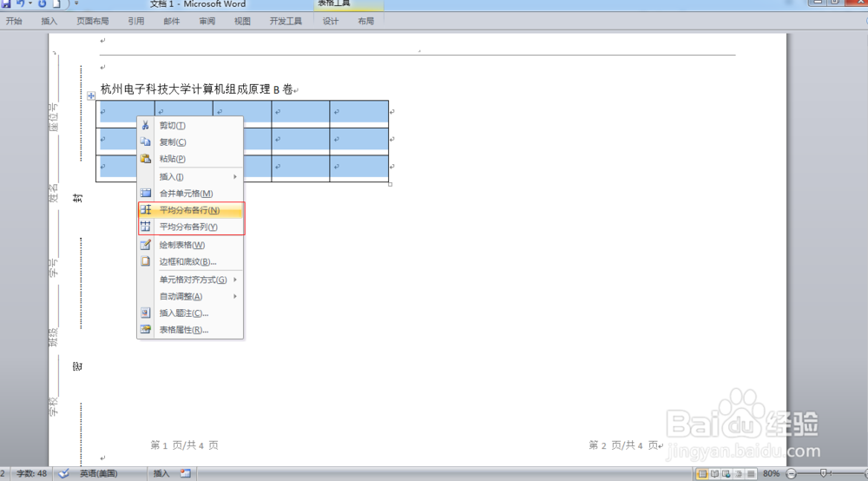Open the 审阅 ribbon tab

[x=207, y=21]
